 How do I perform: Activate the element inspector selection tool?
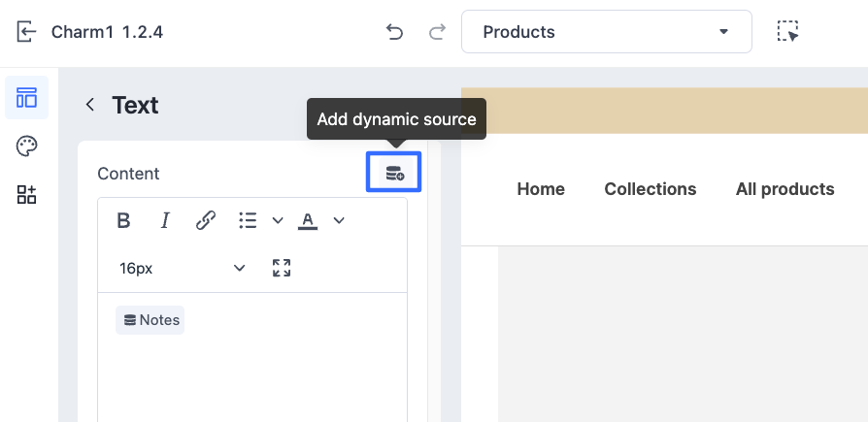click(787, 32)
